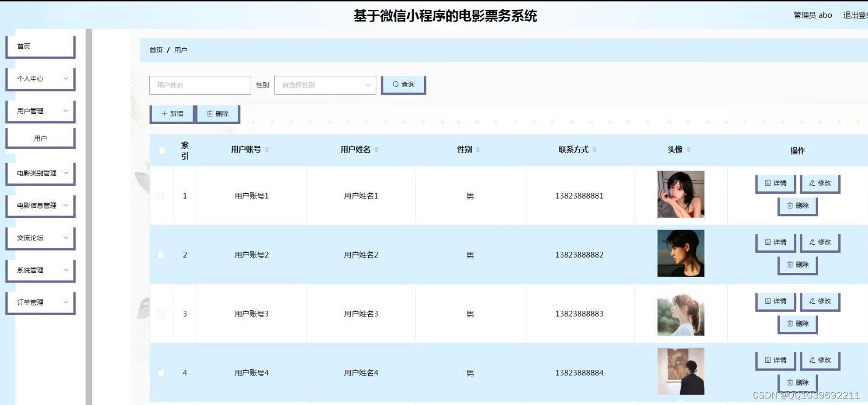The height and width of the screenshot is (405, 868).
Task: Open the 请选择性别 dropdown
Action: click(325, 85)
